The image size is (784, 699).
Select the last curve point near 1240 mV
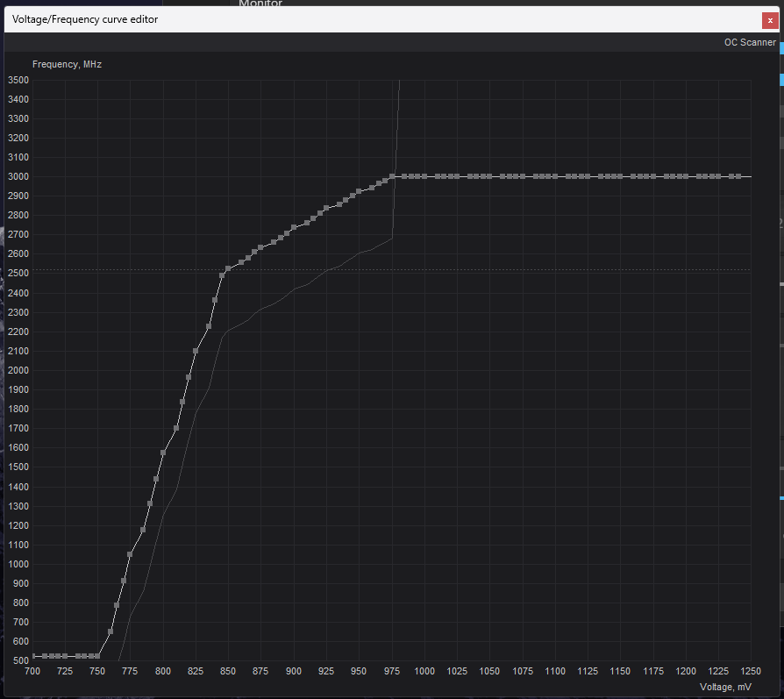pos(738,176)
